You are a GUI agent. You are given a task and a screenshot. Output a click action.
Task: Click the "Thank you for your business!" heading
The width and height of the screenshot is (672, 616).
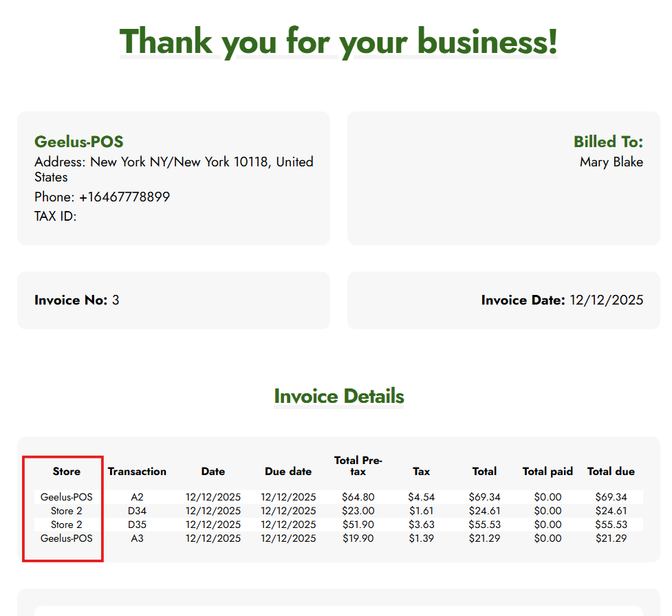(x=338, y=41)
